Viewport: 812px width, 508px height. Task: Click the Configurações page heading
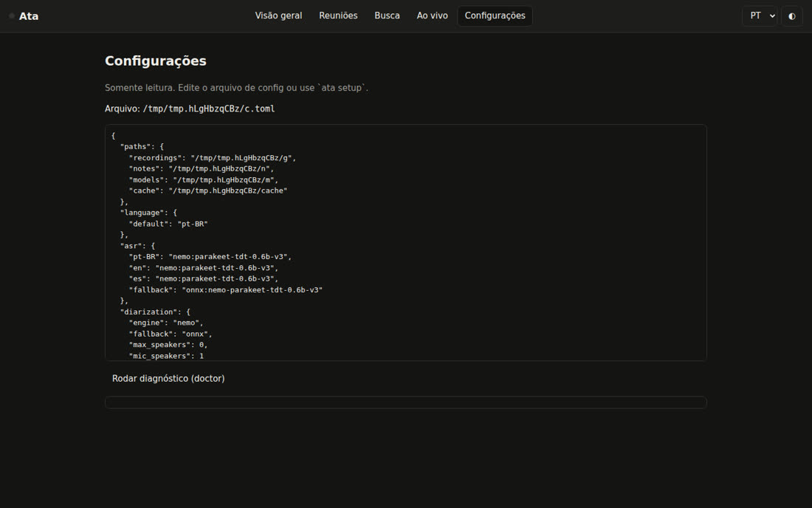point(155,61)
